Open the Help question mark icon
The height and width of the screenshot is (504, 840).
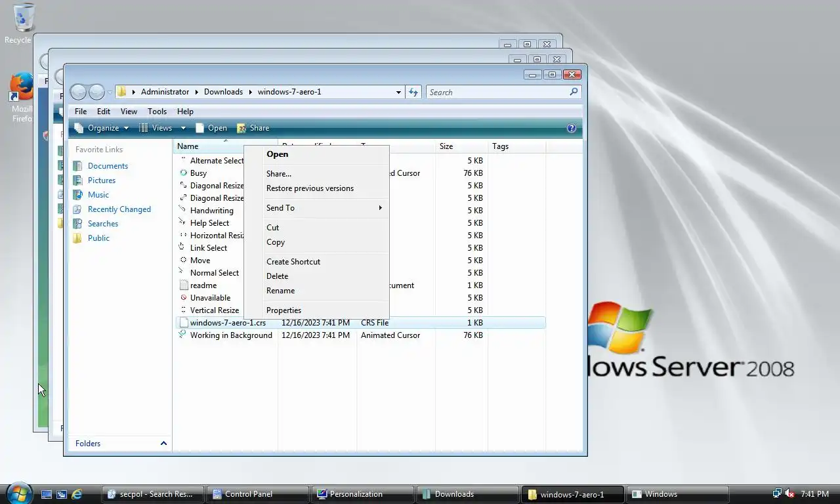click(x=571, y=128)
